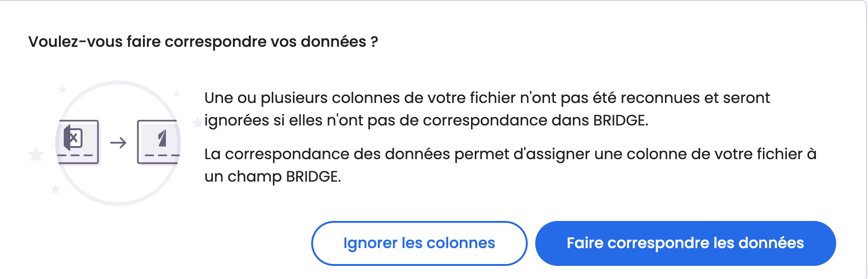Click the faint star above the BRIDGE icon

(x=177, y=94)
